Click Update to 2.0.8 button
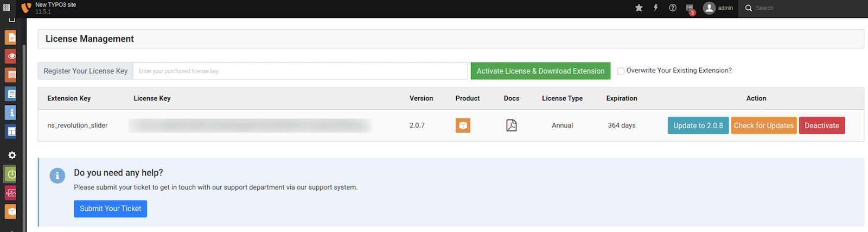The image size is (868, 232). coord(698,126)
